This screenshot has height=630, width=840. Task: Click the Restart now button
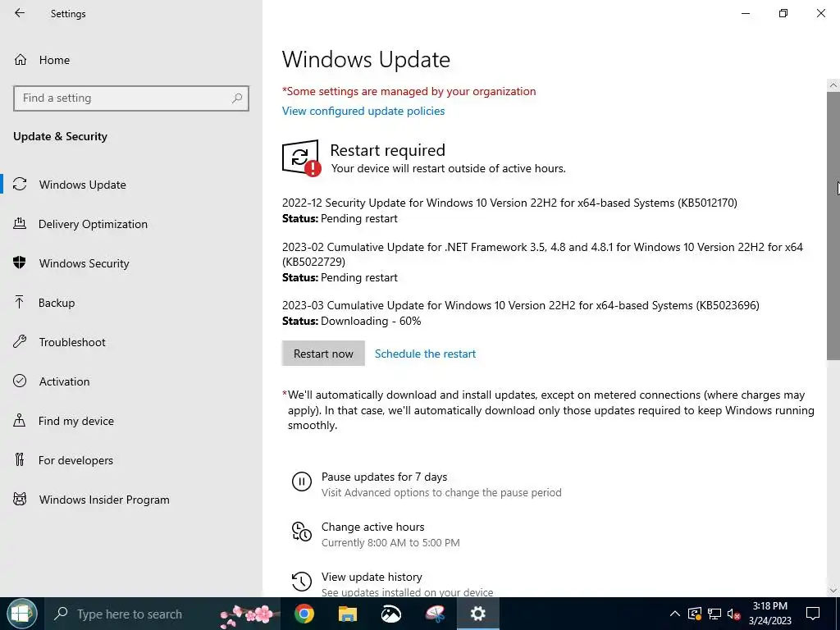click(x=323, y=354)
